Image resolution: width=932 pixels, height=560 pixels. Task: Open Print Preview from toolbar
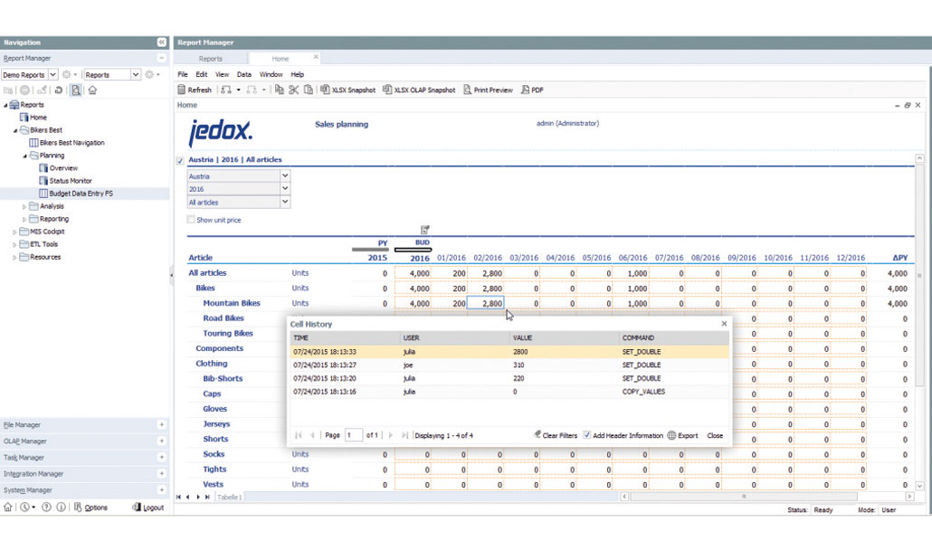tap(488, 90)
